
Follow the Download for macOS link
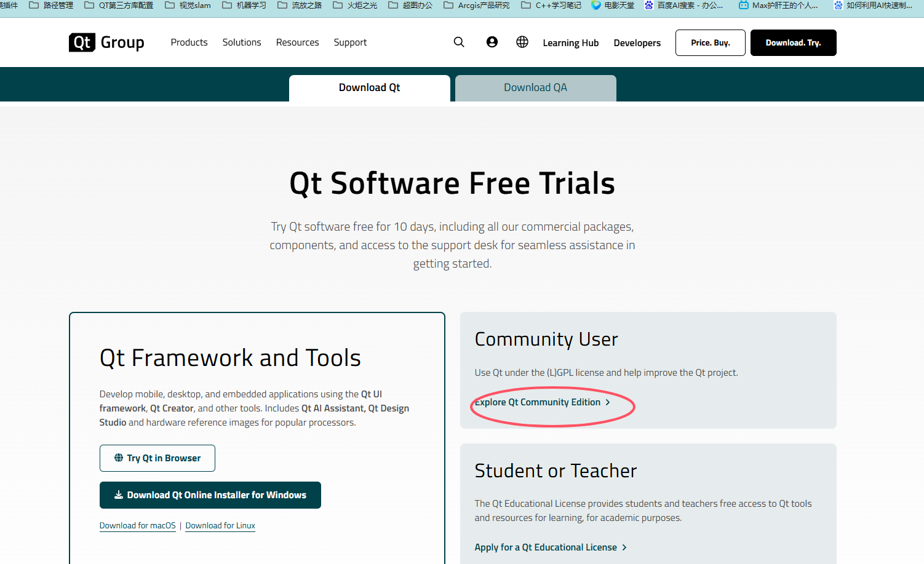click(138, 526)
